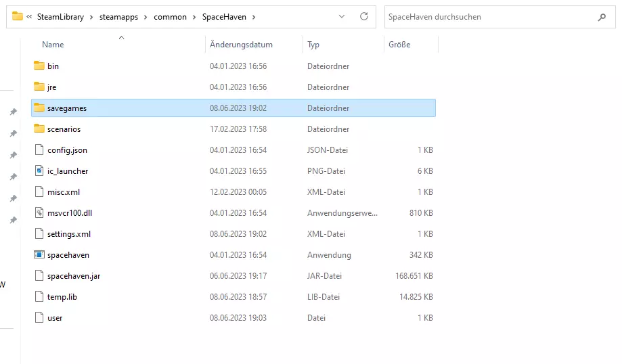Click the ic_launcher PNG file icon
This screenshot has height=364, width=622.
pyautogui.click(x=39, y=171)
